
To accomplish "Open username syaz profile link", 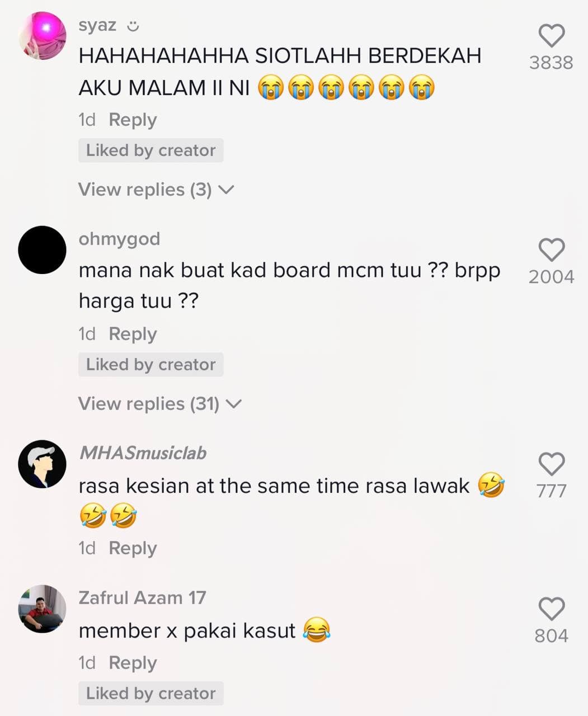I will (98, 26).
